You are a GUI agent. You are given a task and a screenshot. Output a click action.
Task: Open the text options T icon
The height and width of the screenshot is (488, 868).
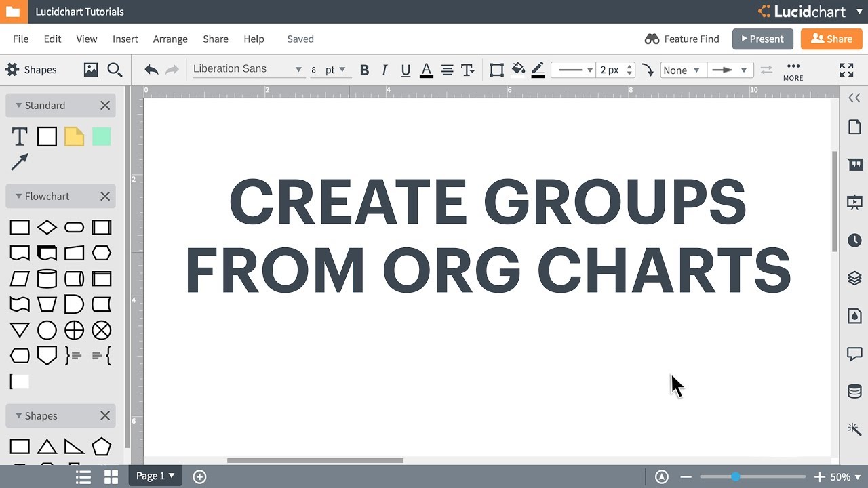click(467, 70)
